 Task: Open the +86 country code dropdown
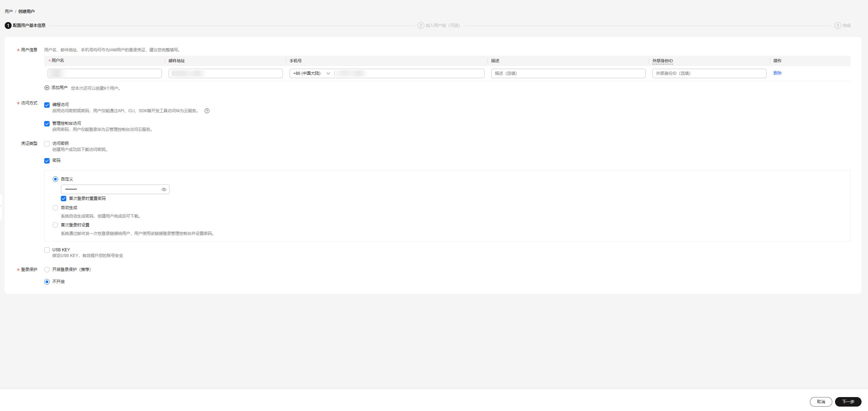coord(312,73)
